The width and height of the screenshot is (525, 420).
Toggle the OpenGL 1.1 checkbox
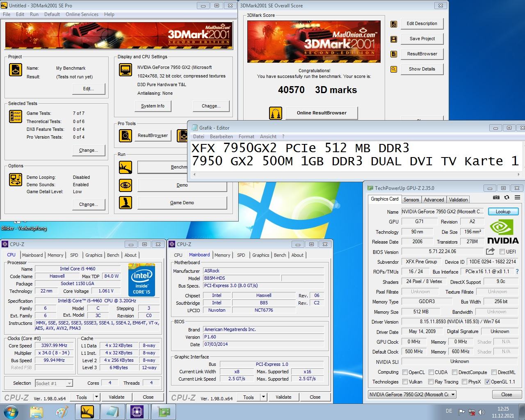pos(487,382)
